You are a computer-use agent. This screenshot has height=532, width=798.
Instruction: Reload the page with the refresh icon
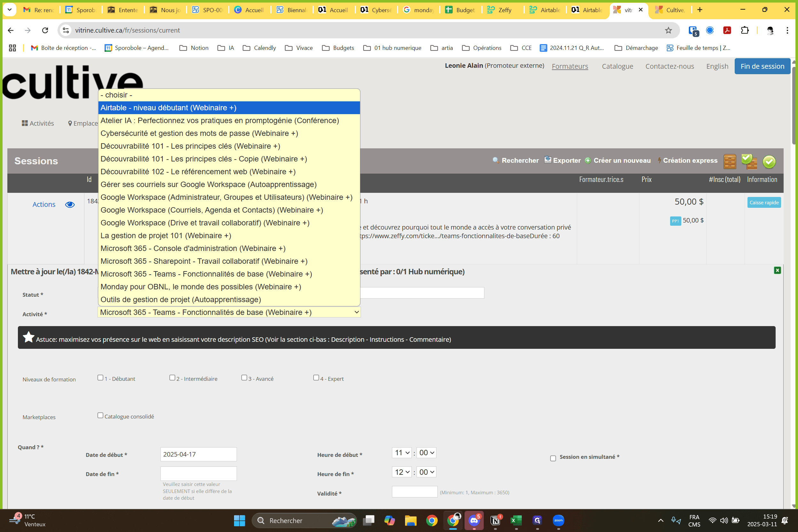[45, 30]
